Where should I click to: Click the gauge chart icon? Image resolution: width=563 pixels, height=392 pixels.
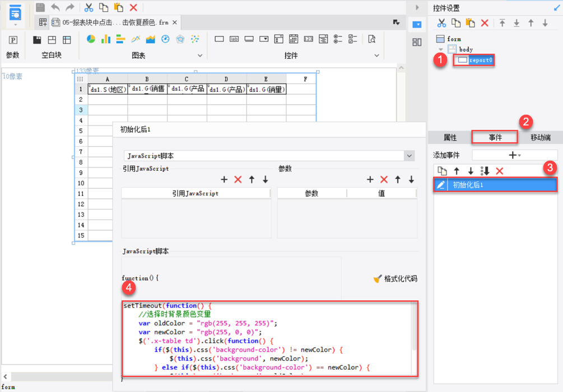coord(165,39)
